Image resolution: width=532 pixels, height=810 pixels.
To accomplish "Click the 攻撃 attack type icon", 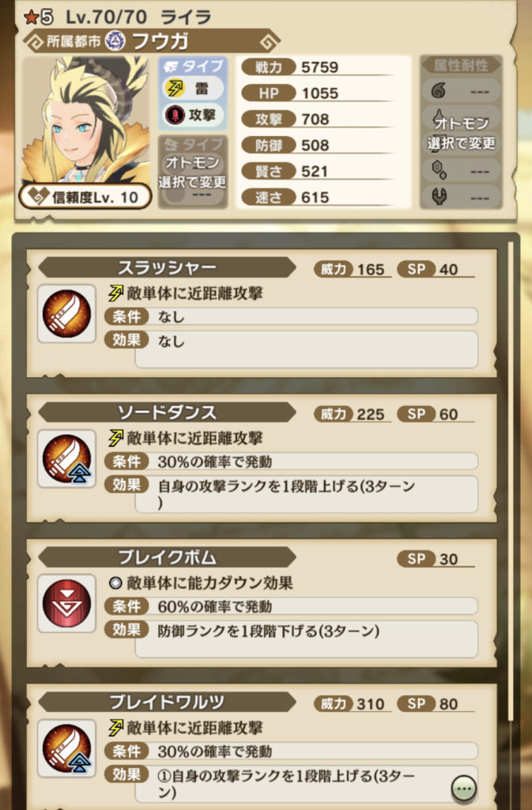I will pyautogui.click(x=175, y=115).
